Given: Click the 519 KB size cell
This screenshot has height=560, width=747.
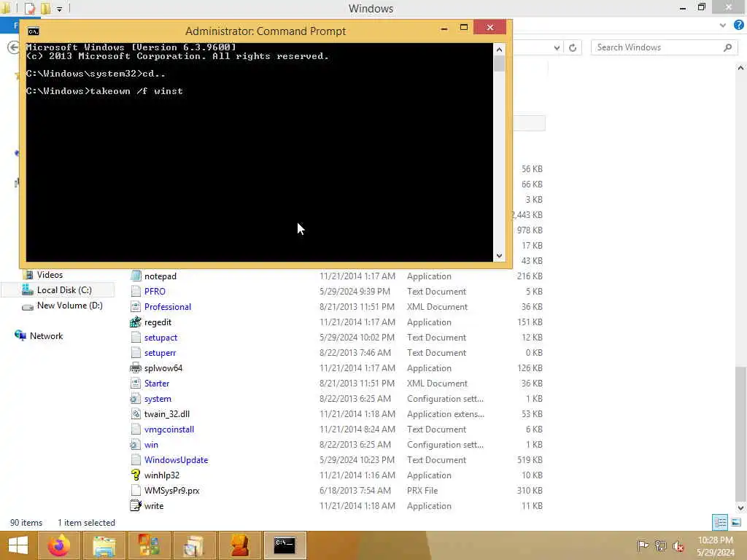Looking at the screenshot, I should click(530, 460).
